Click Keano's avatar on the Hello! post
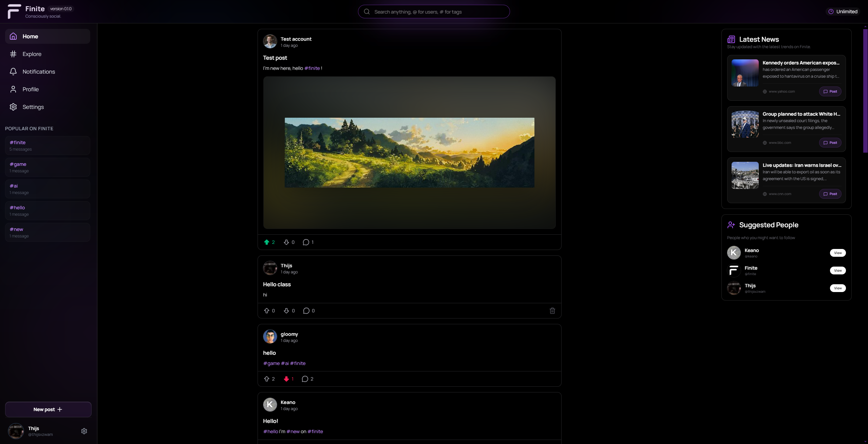This screenshot has width=868, height=444. tap(270, 405)
